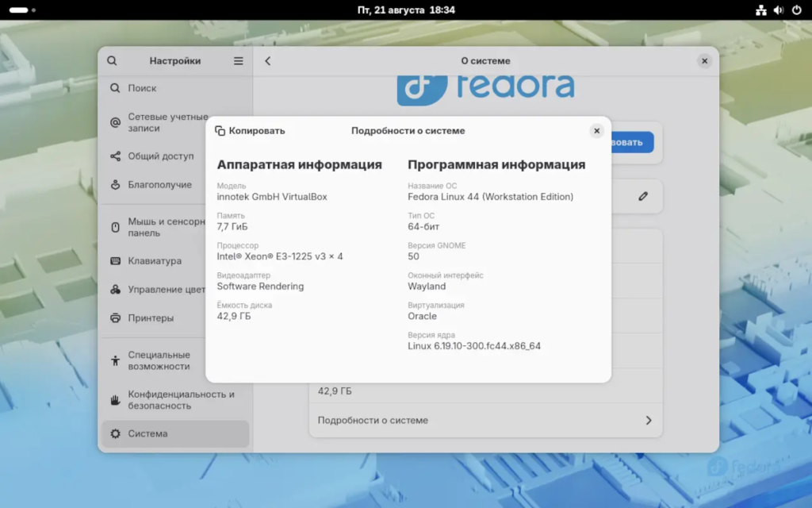812x508 pixels.
Task: Click the GNOME version value 50
Action: 413,256
